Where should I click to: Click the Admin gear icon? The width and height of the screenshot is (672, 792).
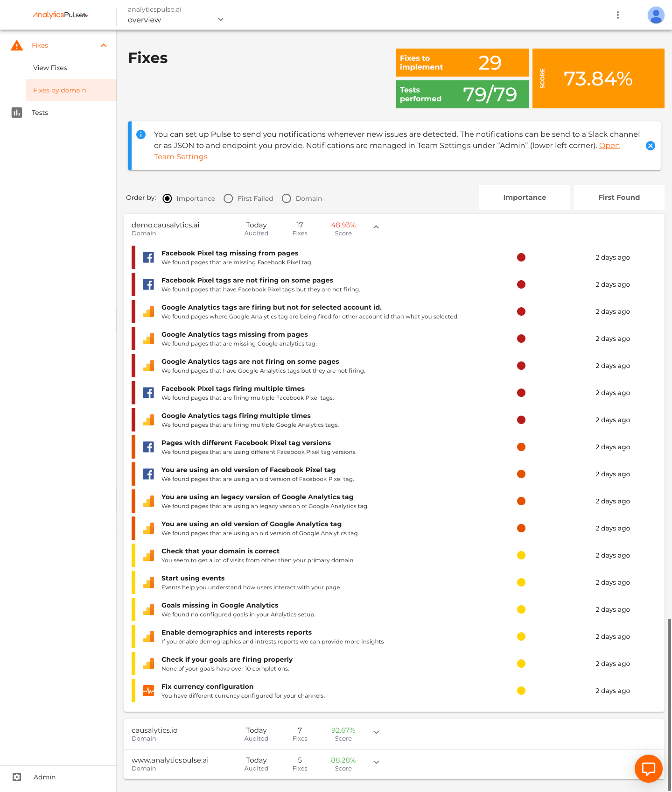click(17, 777)
